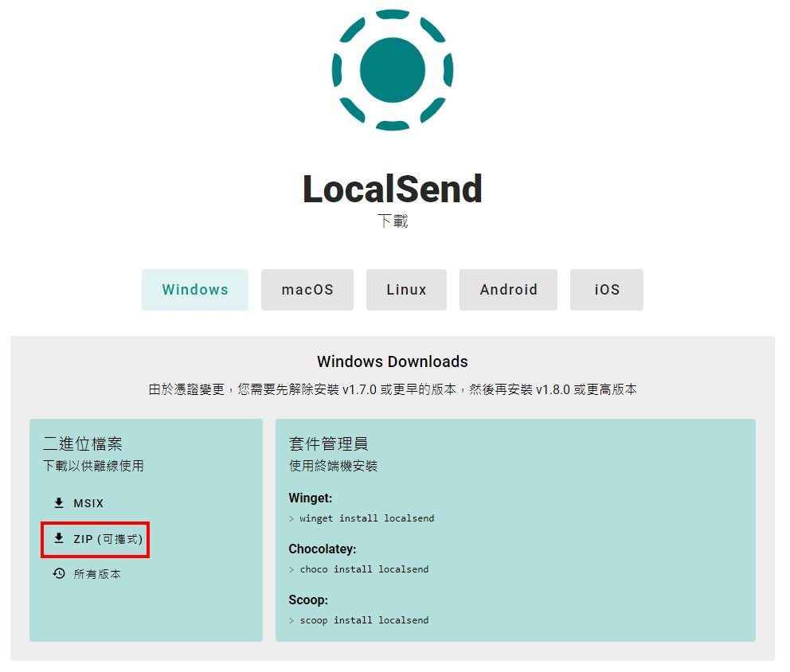Image resolution: width=790 pixels, height=672 pixels.
Task: Click the 套件管理員 heading
Action: coord(328,443)
